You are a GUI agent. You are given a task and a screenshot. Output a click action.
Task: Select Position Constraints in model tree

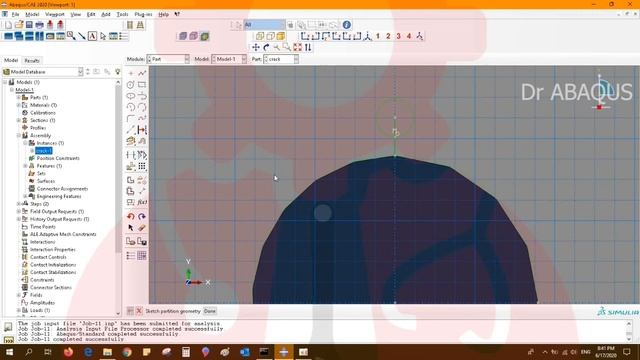tap(58, 158)
